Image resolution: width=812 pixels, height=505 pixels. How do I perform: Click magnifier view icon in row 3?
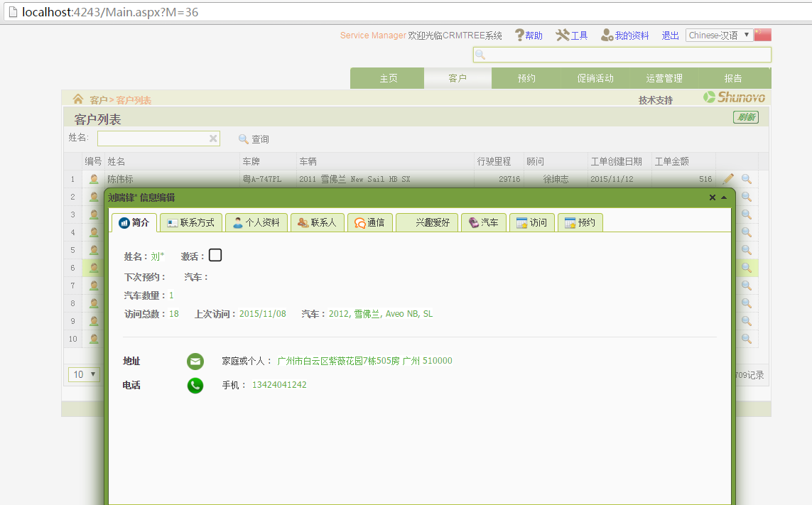pos(746,214)
